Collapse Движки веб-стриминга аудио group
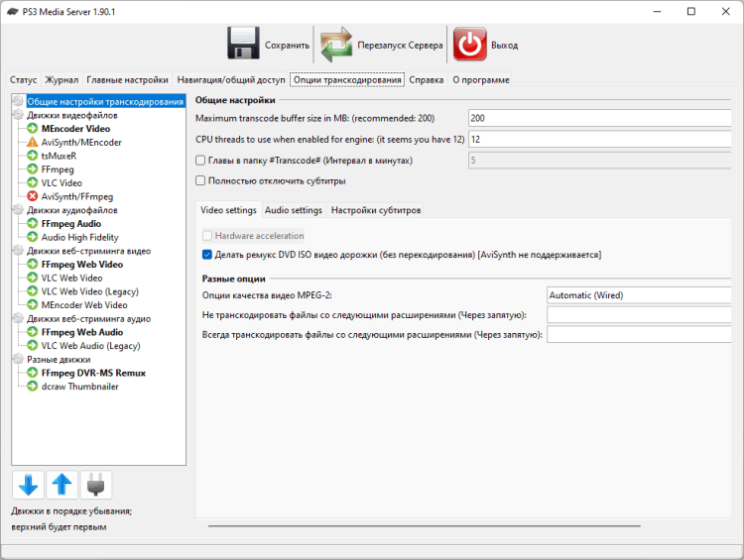744x560 pixels. coord(19,318)
